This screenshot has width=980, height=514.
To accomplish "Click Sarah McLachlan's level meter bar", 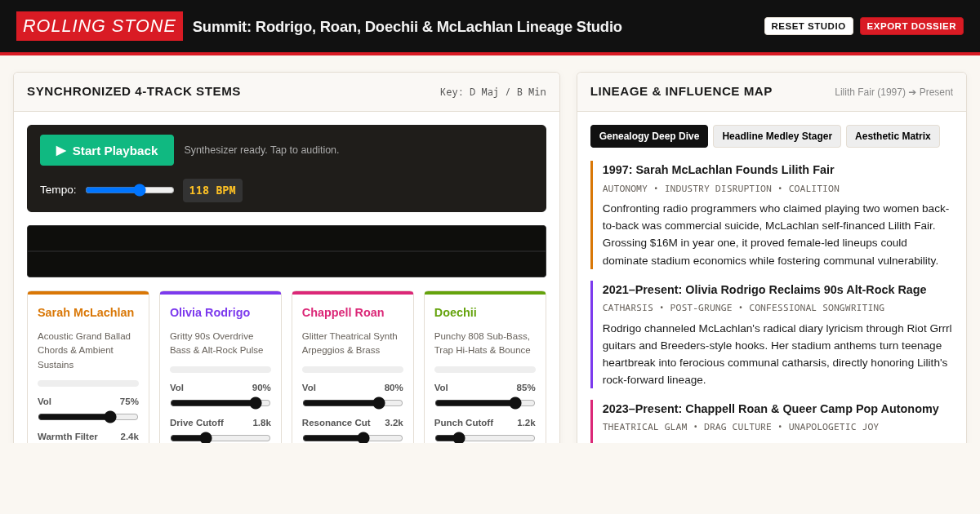I will (88, 383).
